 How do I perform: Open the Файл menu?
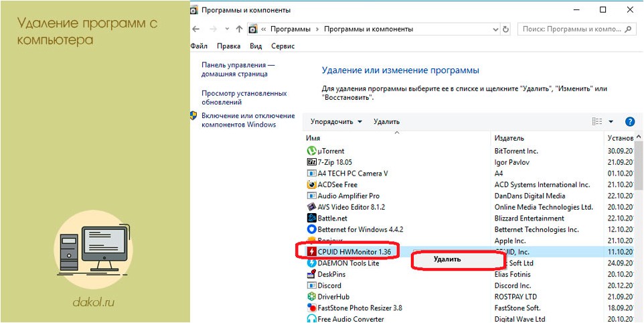199,46
